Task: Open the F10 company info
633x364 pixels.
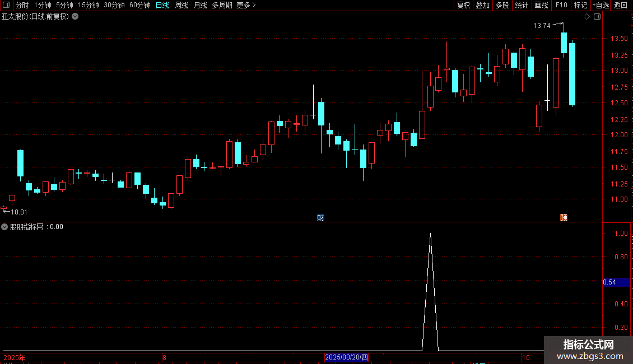Action: point(561,5)
